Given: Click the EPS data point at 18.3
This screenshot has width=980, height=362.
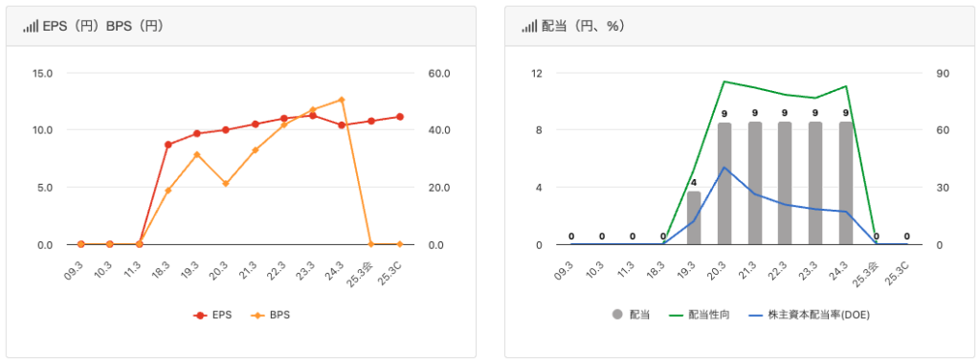Looking at the screenshot, I should pyautogui.click(x=167, y=145).
